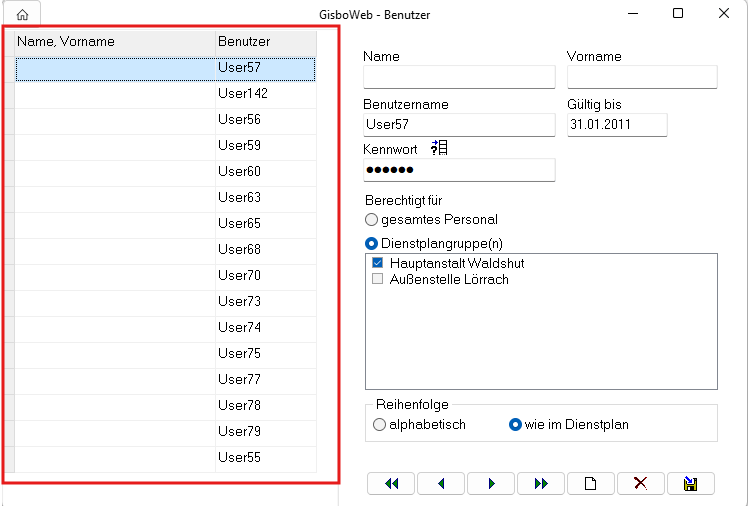Go to the previous user record
The image size is (748, 506).
[441, 484]
